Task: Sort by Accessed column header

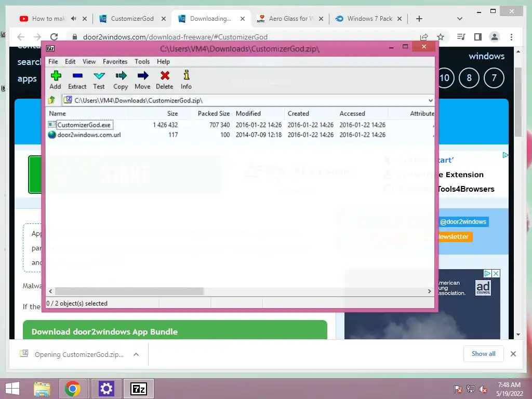Action: [x=352, y=113]
